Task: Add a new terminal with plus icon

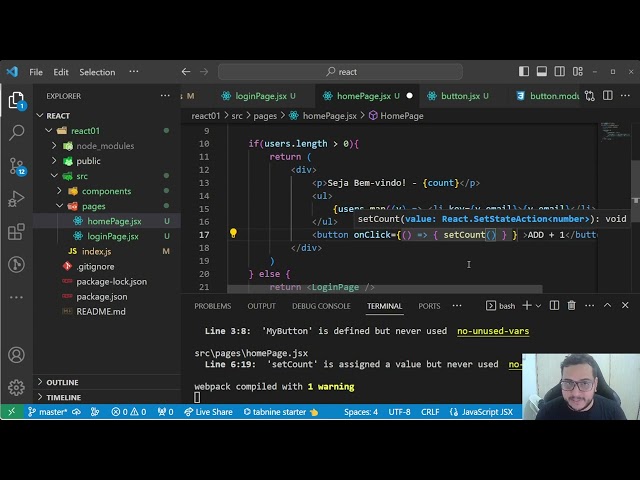Action: 527,305
